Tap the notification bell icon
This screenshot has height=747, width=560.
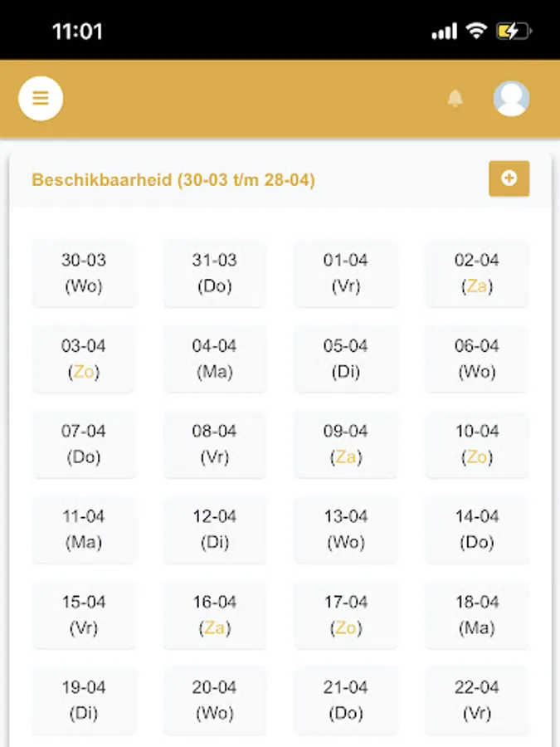[455, 99]
